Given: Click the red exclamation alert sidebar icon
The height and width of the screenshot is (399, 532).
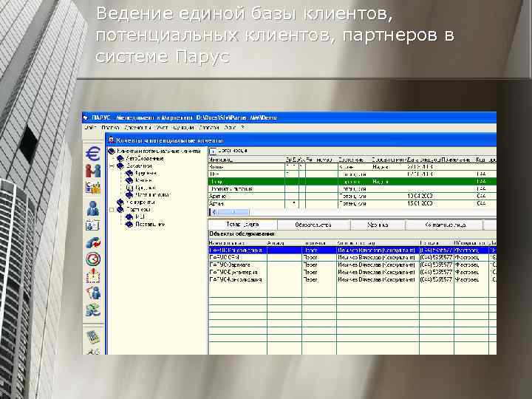Looking at the screenshot, I should coord(93,276).
